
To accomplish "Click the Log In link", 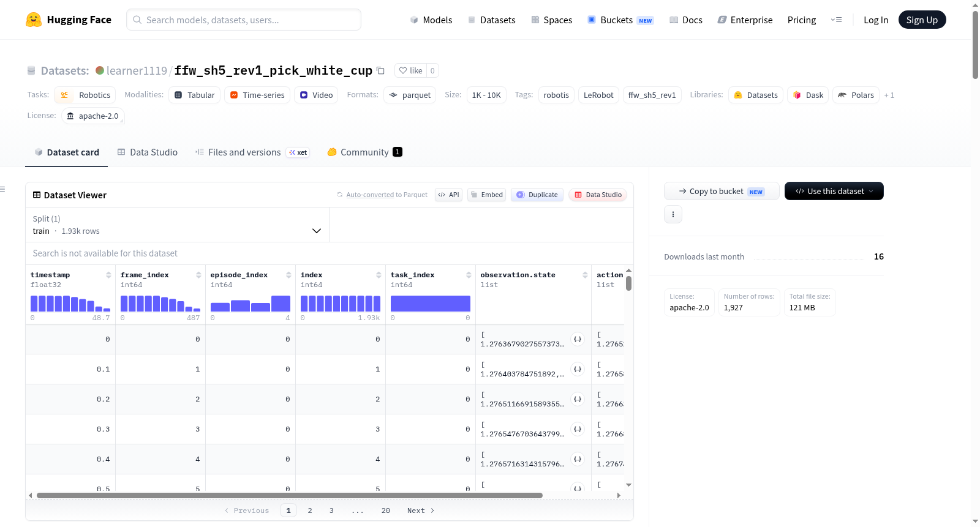I will (x=876, y=20).
